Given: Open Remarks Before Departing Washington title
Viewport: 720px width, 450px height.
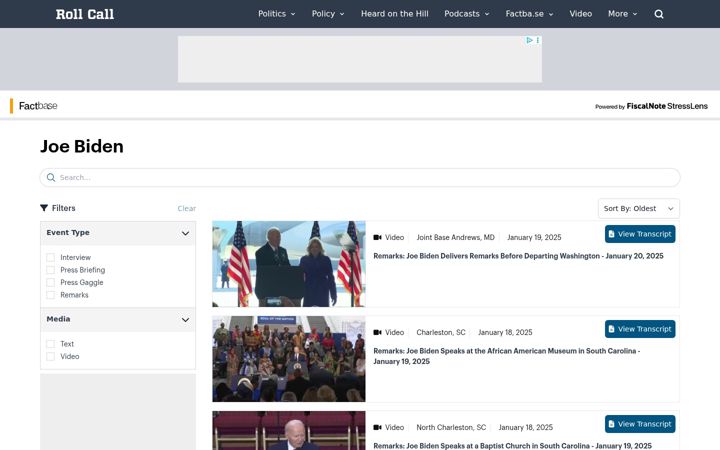Looking at the screenshot, I should coord(518,256).
